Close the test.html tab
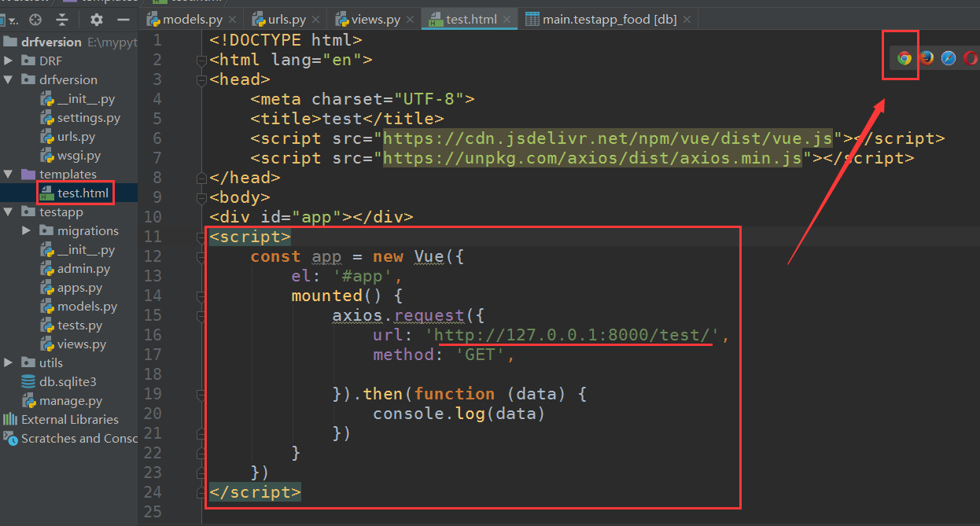The width and height of the screenshot is (980, 526). [x=507, y=20]
